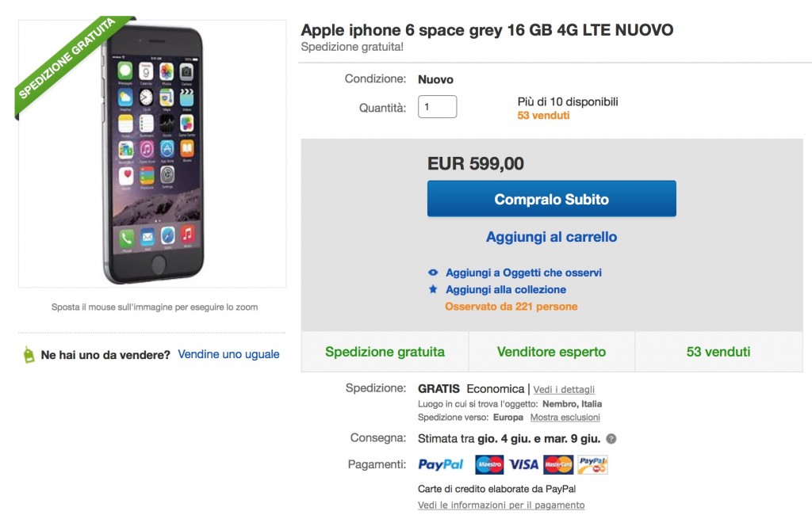Click the VISA card icon
This screenshot has width=812, height=519.
[x=523, y=464]
